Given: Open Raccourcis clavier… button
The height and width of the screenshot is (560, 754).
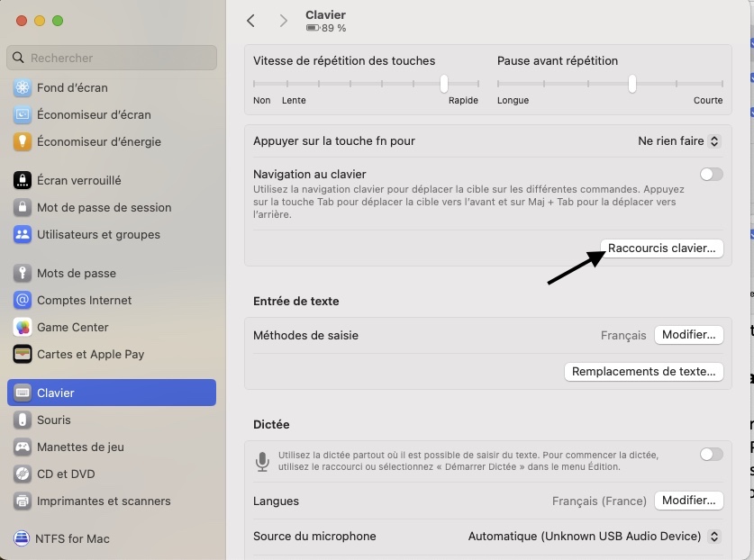Looking at the screenshot, I should pos(662,248).
